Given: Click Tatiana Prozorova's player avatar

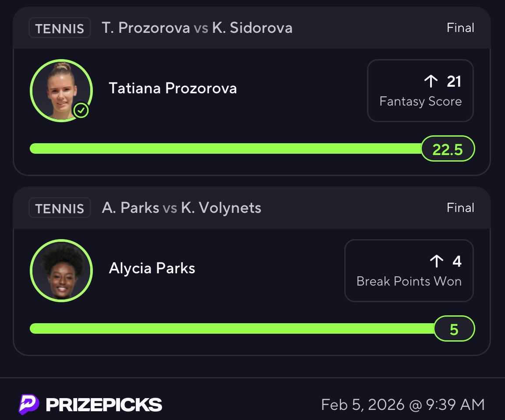Looking at the screenshot, I should pos(61,90).
